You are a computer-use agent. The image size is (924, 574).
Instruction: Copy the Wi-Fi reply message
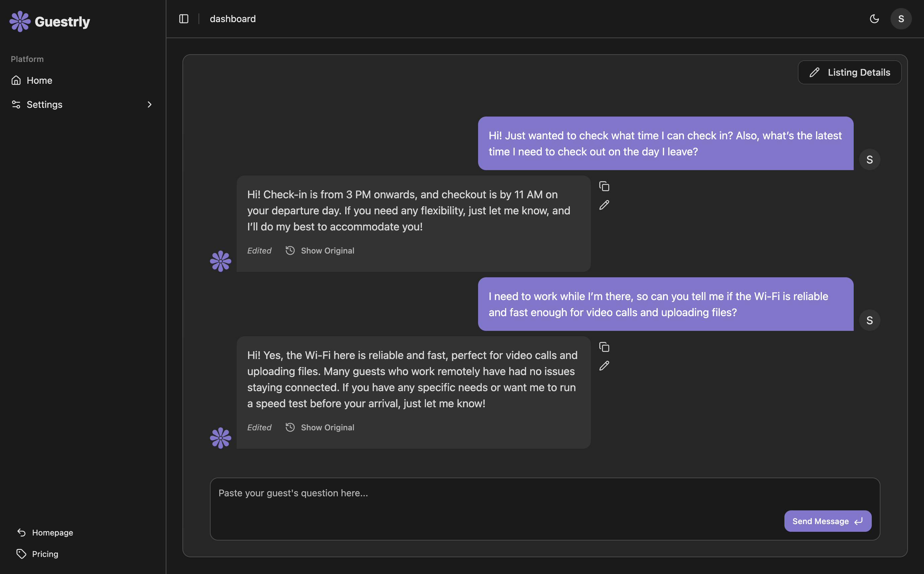pyautogui.click(x=604, y=347)
